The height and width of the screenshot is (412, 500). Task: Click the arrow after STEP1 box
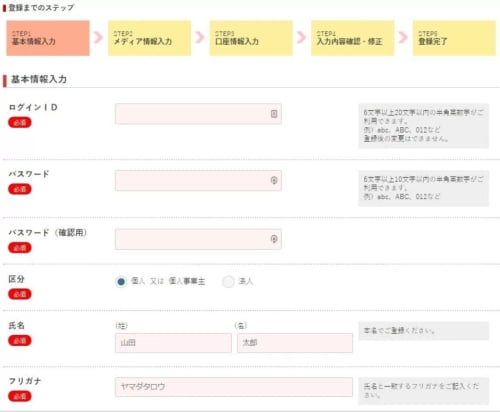pos(98,37)
